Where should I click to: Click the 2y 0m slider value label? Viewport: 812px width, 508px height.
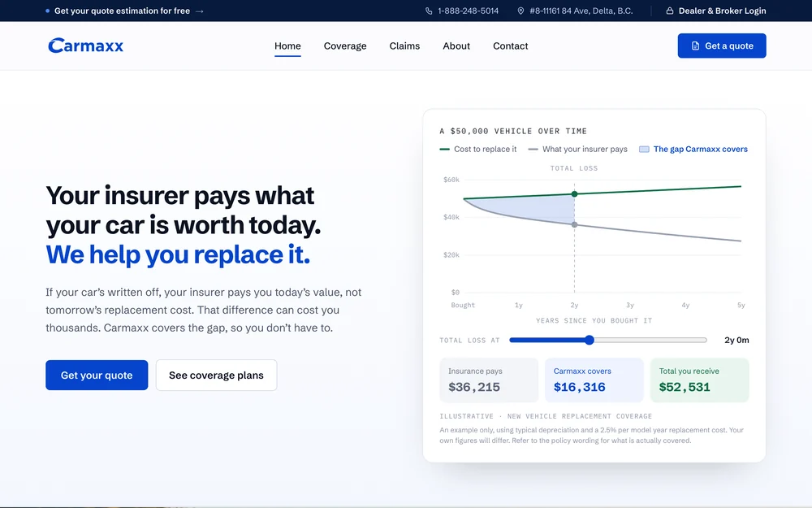coord(736,340)
